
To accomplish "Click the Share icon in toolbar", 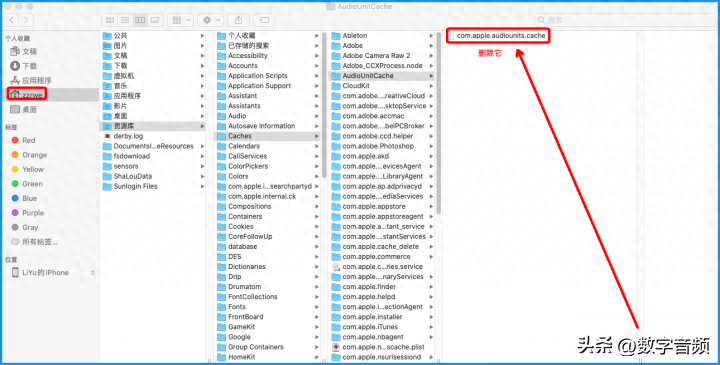I will [x=238, y=20].
